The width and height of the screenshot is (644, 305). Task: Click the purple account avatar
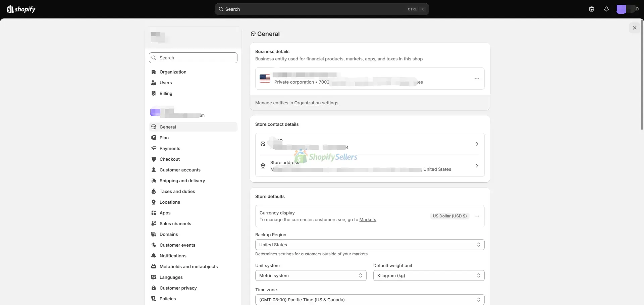click(621, 9)
